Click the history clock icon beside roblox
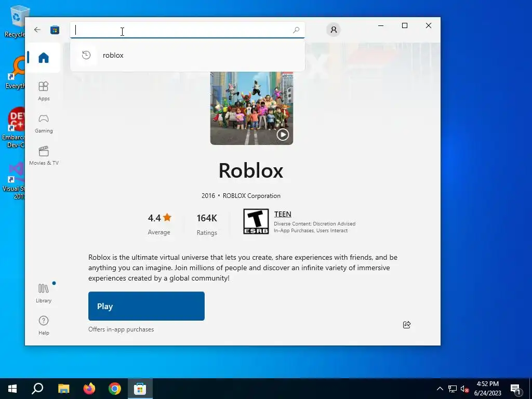The image size is (532, 399). [86, 55]
